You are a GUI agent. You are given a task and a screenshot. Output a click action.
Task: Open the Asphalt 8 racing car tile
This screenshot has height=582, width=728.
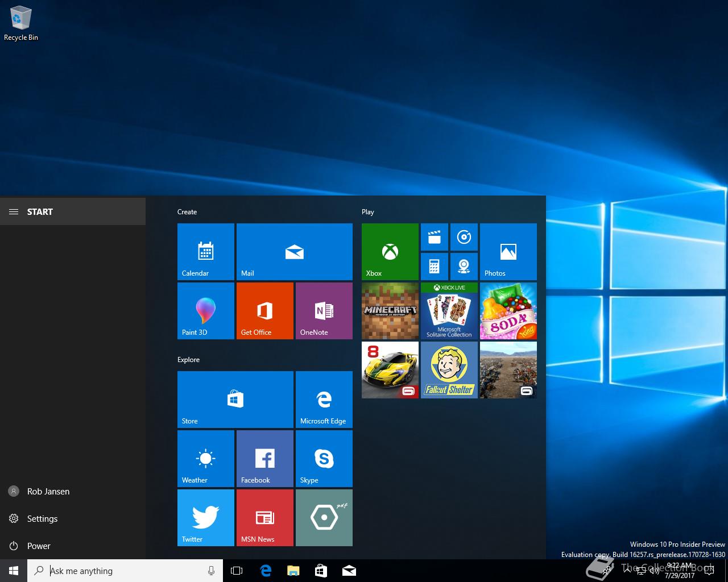[390, 370]
